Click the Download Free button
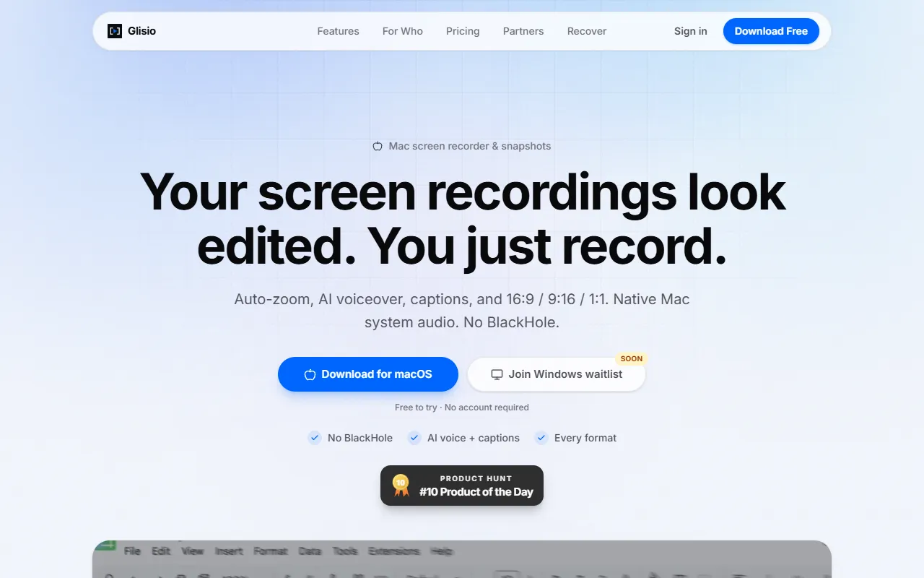 [771, 31]
